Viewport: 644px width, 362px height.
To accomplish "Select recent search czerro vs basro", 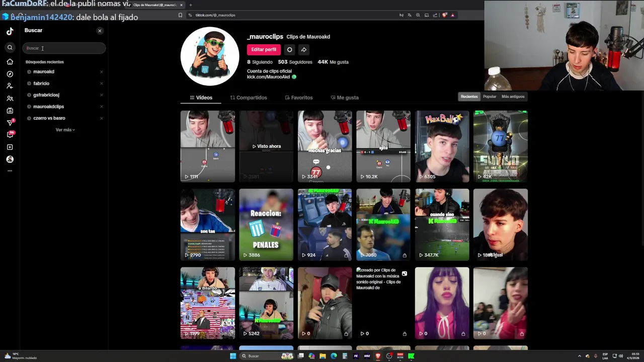I will pyautogui.click(x=49, y=118).
